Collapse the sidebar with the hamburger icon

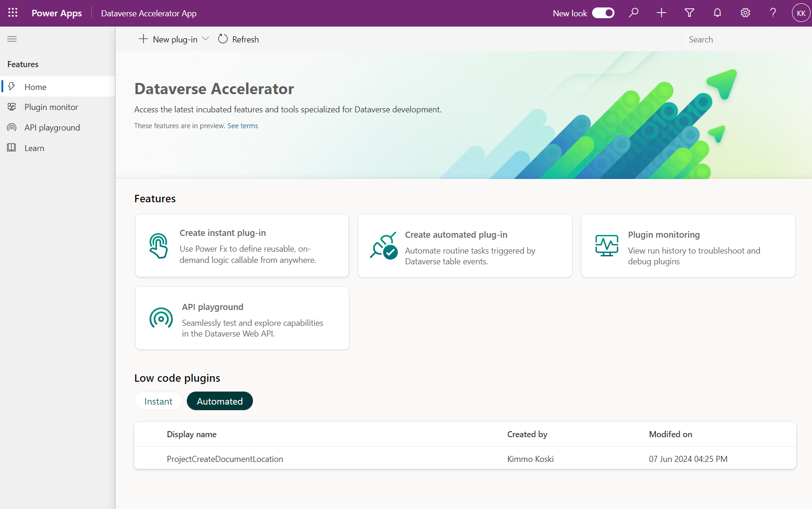12,39
